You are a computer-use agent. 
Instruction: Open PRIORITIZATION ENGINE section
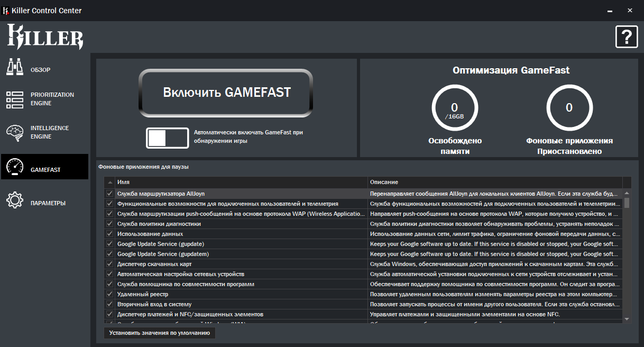pyautogui.click(x=44, y=99)
